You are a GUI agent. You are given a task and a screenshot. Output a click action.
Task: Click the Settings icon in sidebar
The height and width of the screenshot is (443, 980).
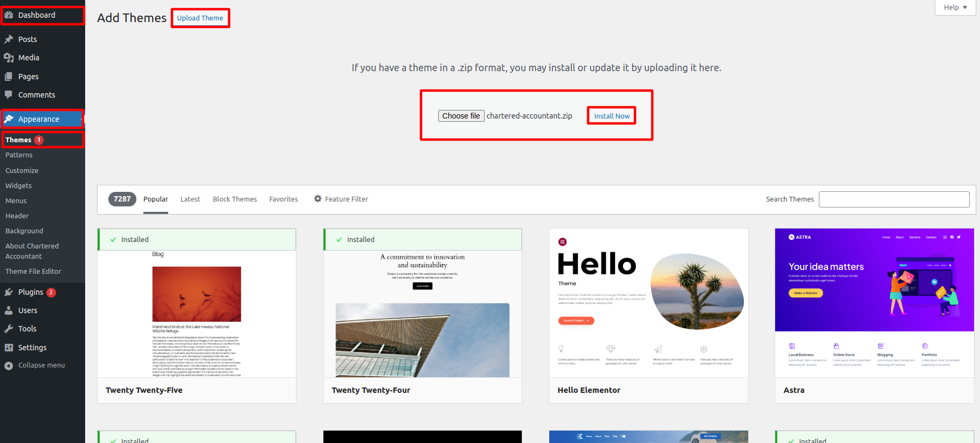pos(9,348)
